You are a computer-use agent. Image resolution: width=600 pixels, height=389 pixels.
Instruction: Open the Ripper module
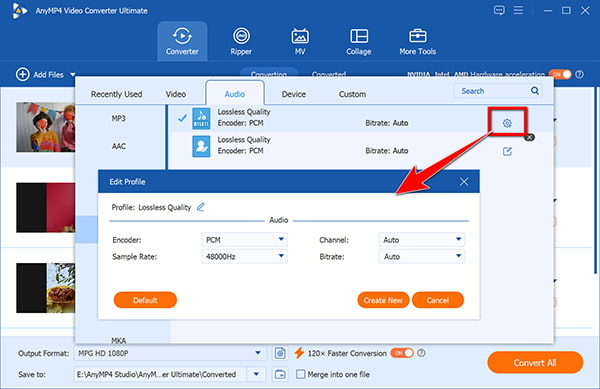(241, 41)
